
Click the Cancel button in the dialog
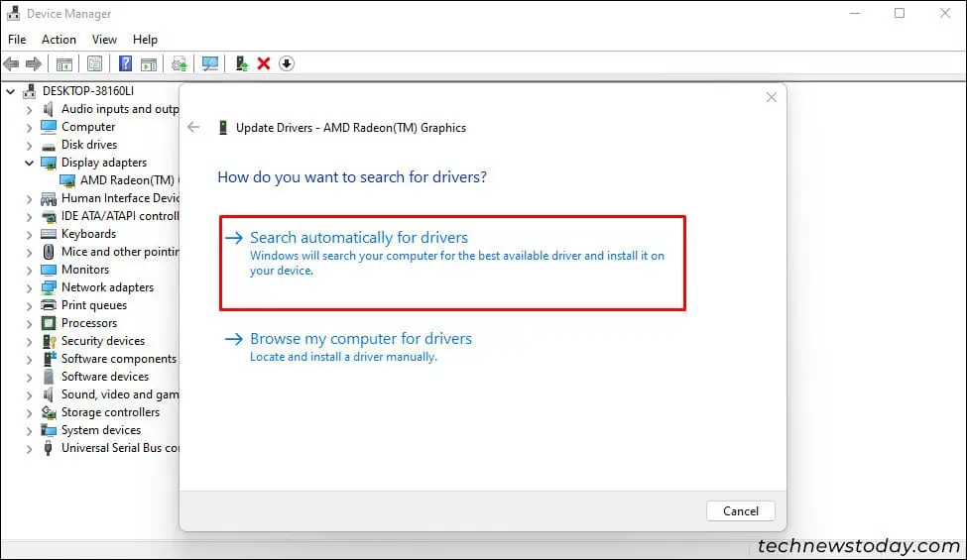pos(740,511)
